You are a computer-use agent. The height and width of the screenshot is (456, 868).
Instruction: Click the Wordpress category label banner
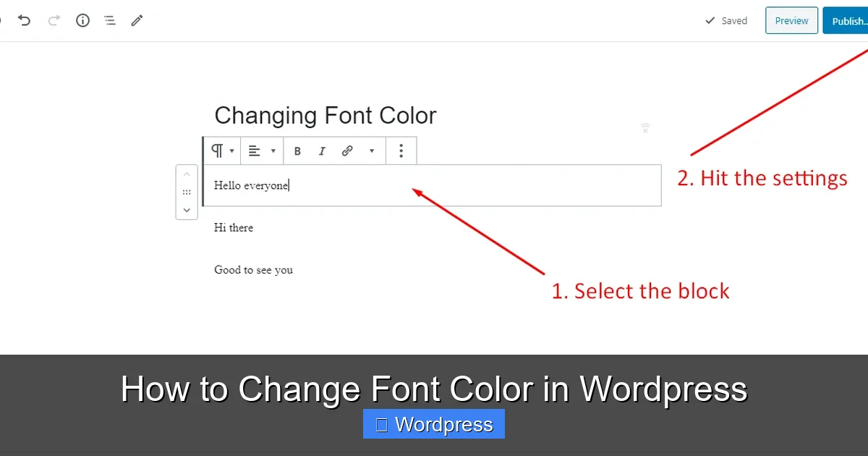click(x=433, y=423)
